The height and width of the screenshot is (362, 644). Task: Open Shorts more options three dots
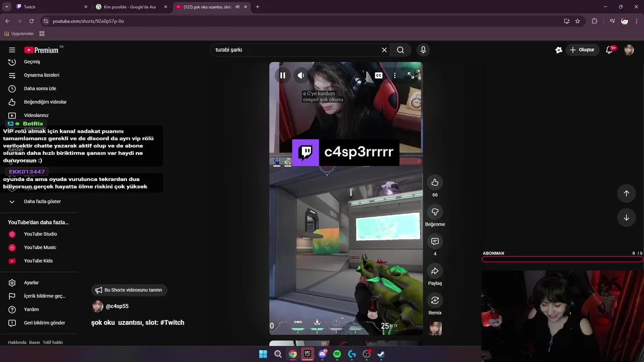[x=394, y=75]
